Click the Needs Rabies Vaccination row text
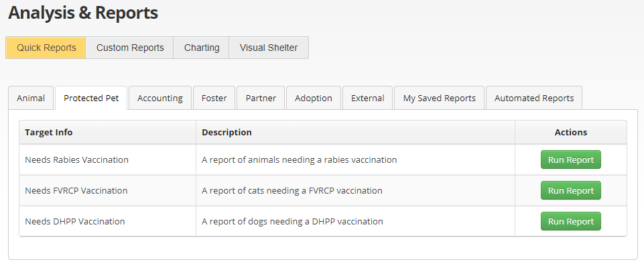644x268 pixels. pos(77,160)
